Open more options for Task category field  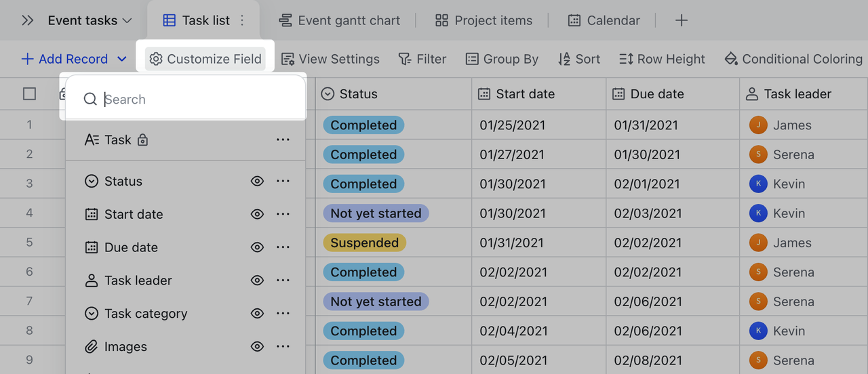(x=283, y=314)
